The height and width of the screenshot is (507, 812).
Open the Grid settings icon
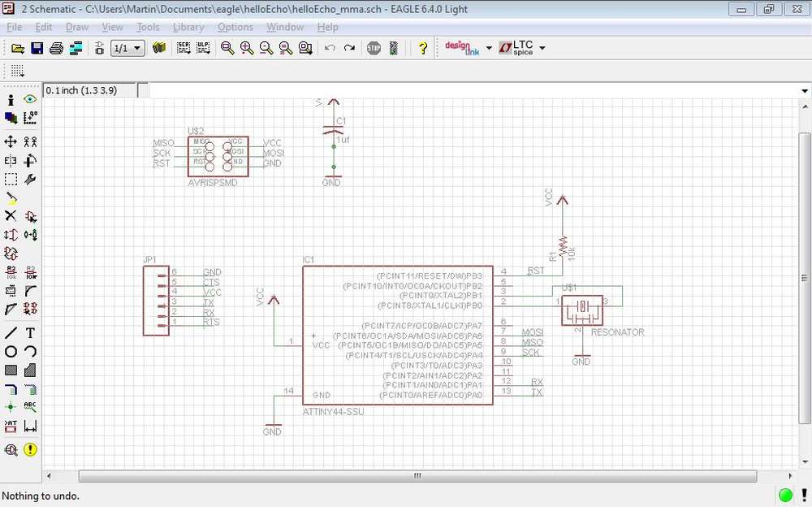tap(18, 71)
